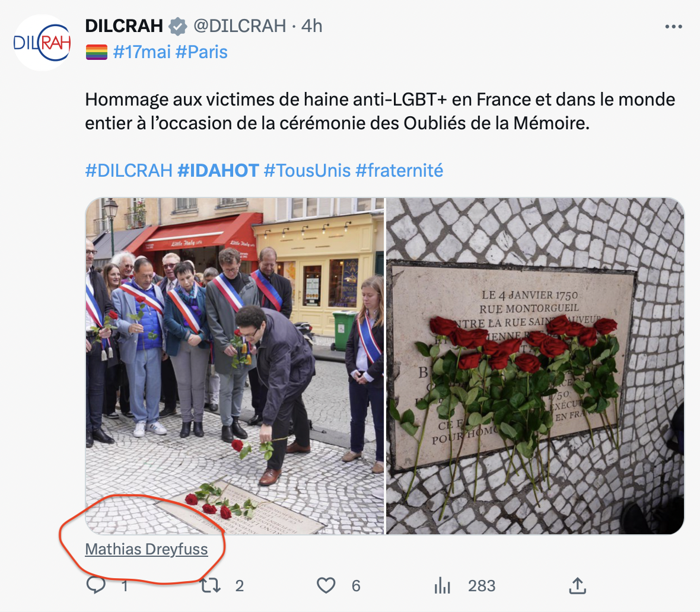Click the retweet arrows icon
Image resolution: width=700 pixels, height=612 pixels.
(x=211, y=585)
